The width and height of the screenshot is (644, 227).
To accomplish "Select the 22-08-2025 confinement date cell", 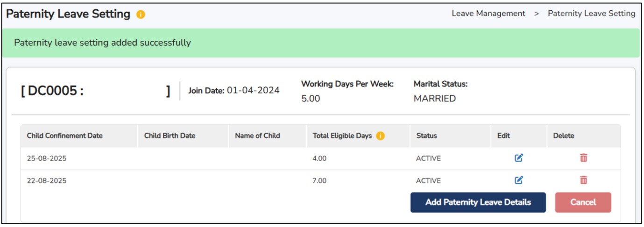I will [47, 181].
